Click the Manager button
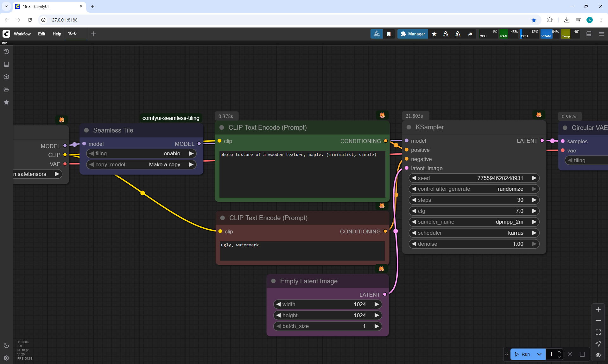 tap(413, 34)
